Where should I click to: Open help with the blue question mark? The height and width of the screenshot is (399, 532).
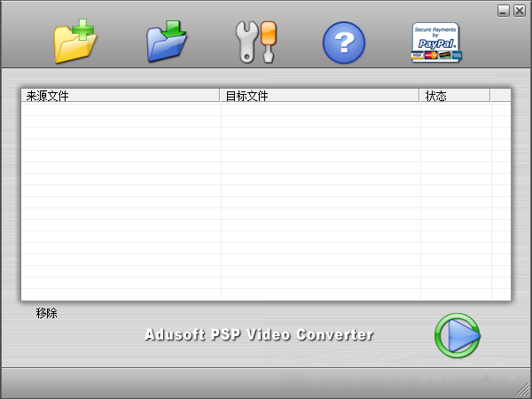tap(343, 43)
